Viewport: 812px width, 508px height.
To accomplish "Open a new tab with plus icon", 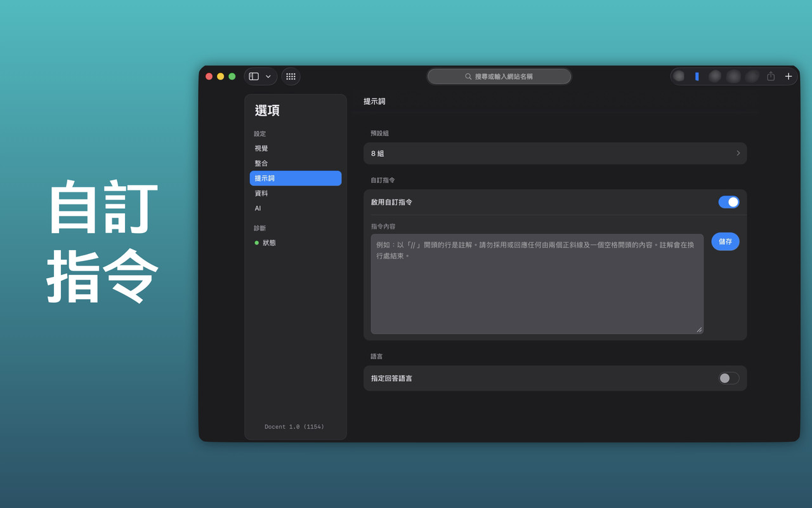I will coord(789,76).
